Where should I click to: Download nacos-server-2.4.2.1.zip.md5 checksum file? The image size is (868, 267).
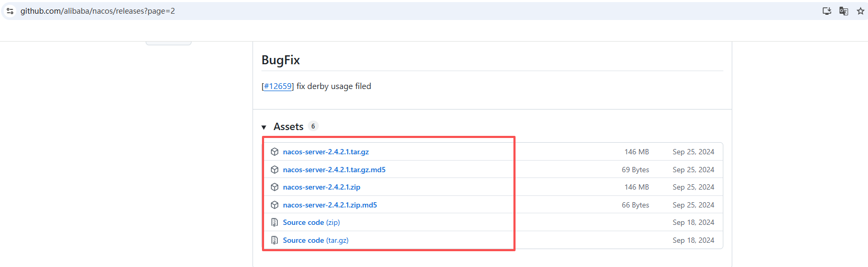click(x=330, y=205)
